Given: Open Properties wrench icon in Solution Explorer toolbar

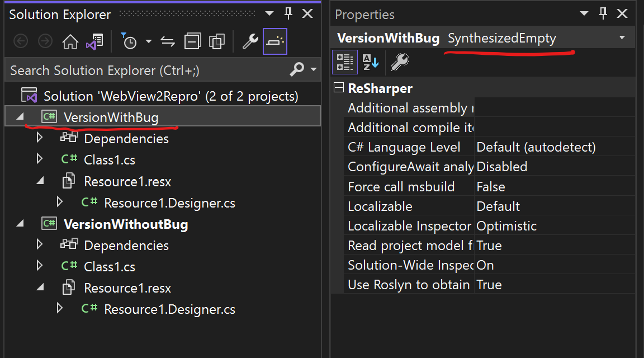Looking at the screenshot, I should click(250, 41).
